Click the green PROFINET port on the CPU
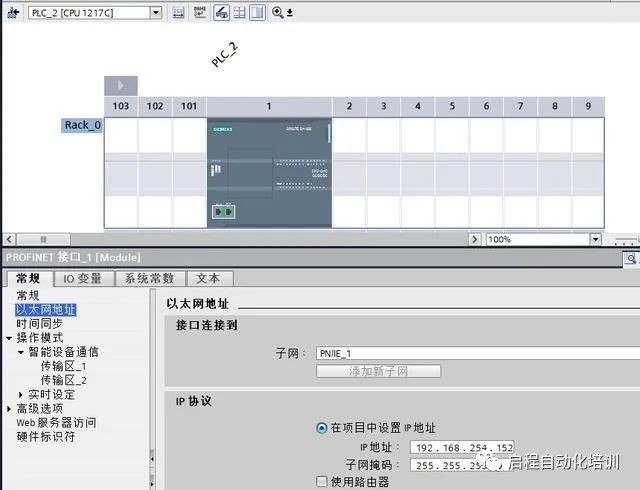Image resolution: width=640 pixels, height=490 pixels. click(x=223, y=212)
